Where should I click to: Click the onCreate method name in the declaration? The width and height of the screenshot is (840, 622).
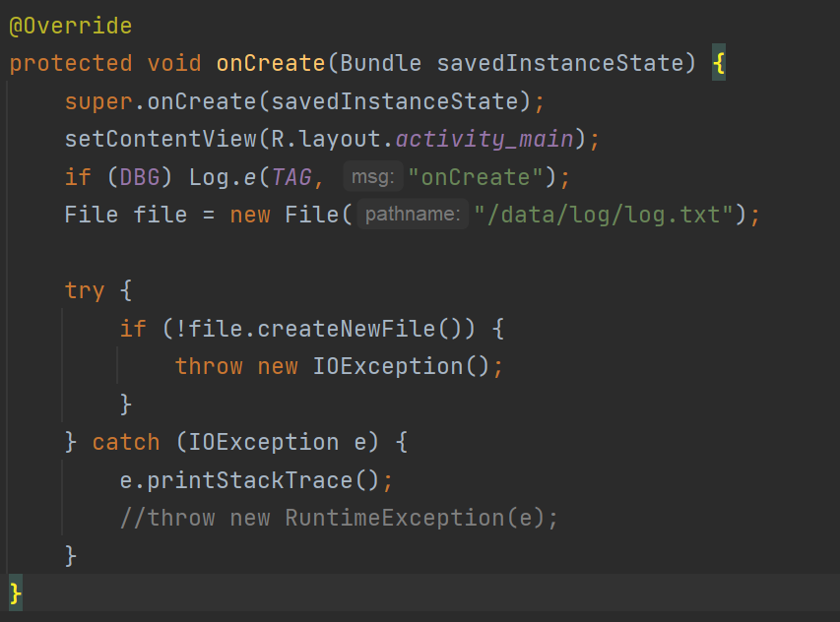pos(271,63)
